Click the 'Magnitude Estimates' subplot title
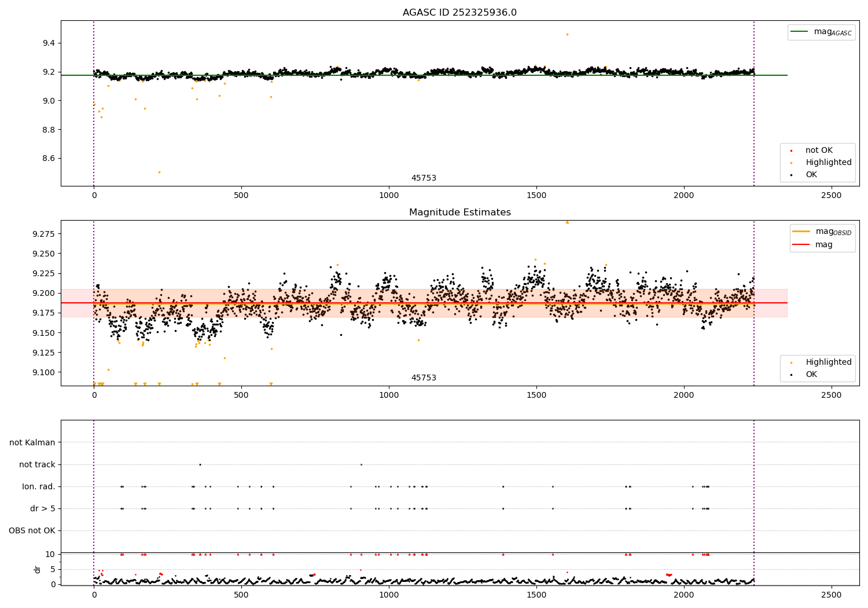Viewport: 868px width, 608px height. tap(459, 213)
